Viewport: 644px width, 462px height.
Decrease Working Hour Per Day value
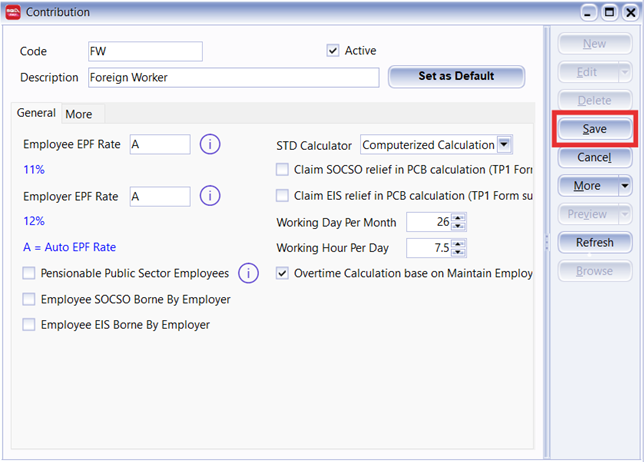(x=458, y=251)
